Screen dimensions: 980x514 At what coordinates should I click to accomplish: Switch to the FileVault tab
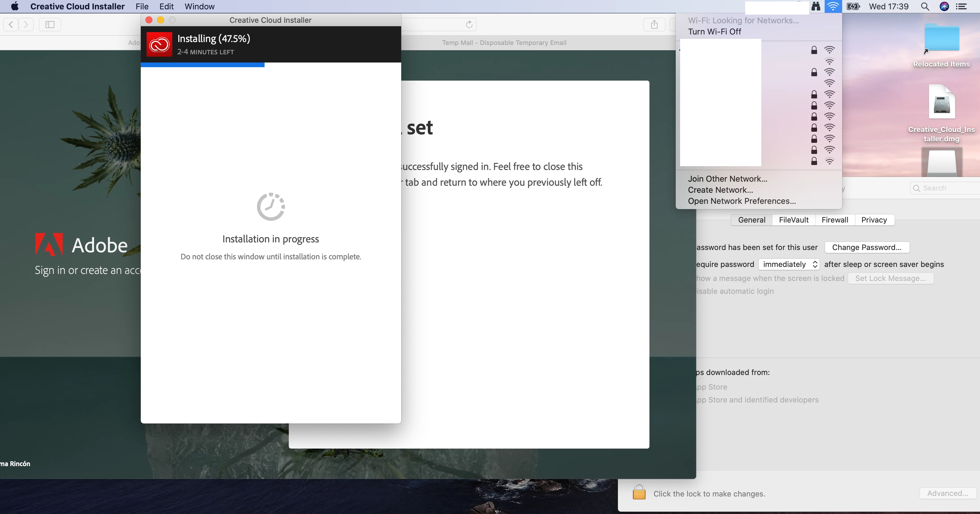coord(794,220)
